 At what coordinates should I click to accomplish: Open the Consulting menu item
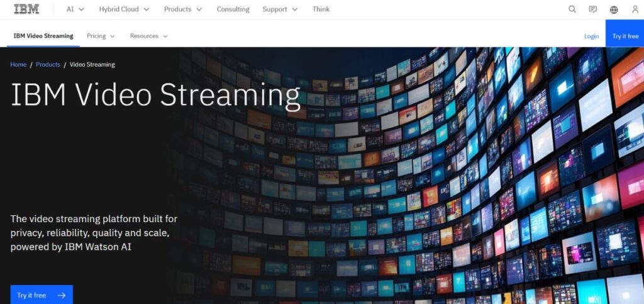[x=233, y=9]
